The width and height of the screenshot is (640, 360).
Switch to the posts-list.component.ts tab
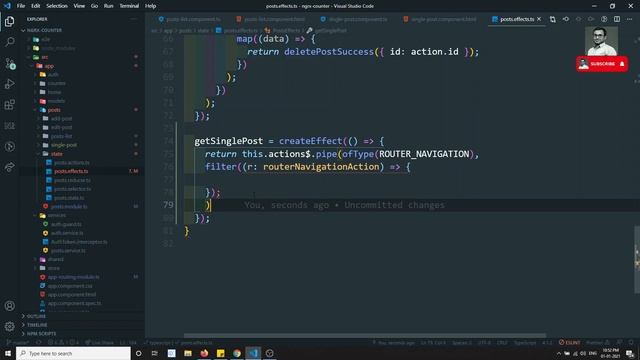[190, 19]
